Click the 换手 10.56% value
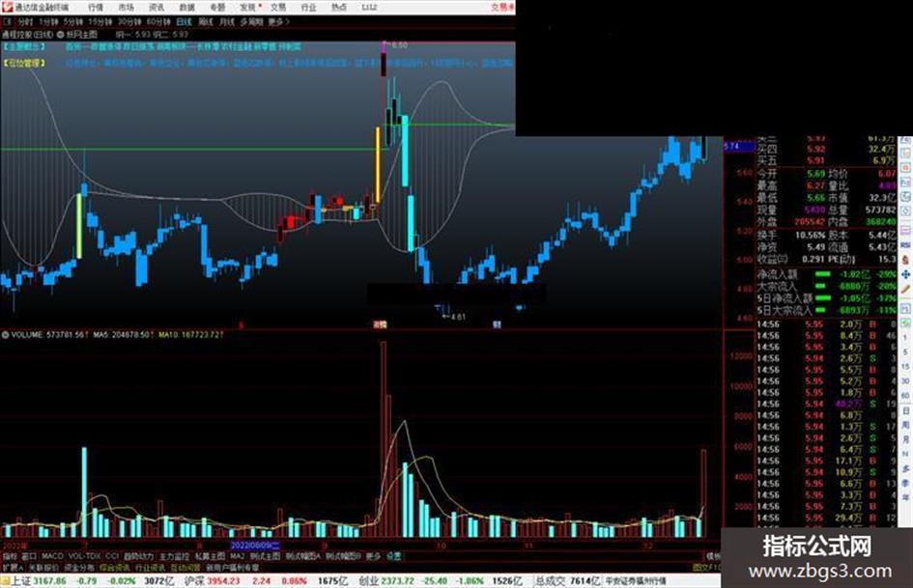The height and width of the screenshot is (588, 913). 813,236
